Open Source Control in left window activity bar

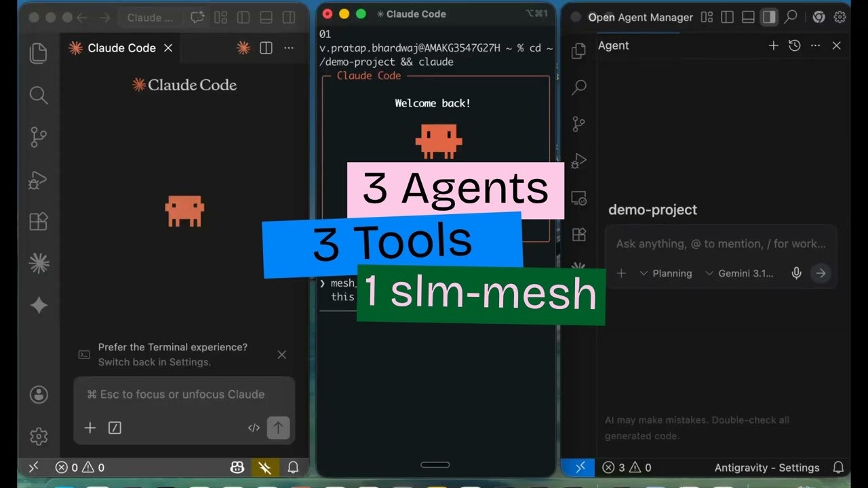pos(39,138)
